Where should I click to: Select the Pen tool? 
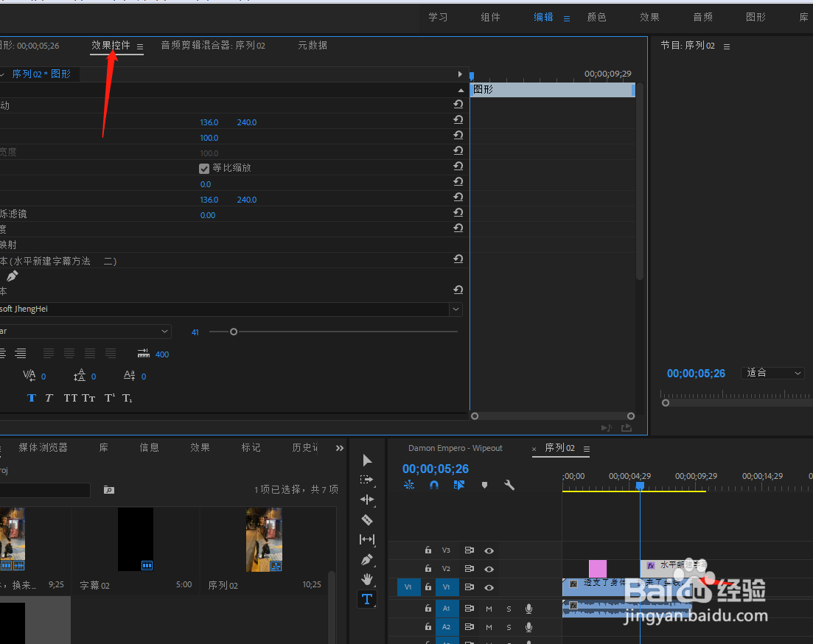[367, 559]
